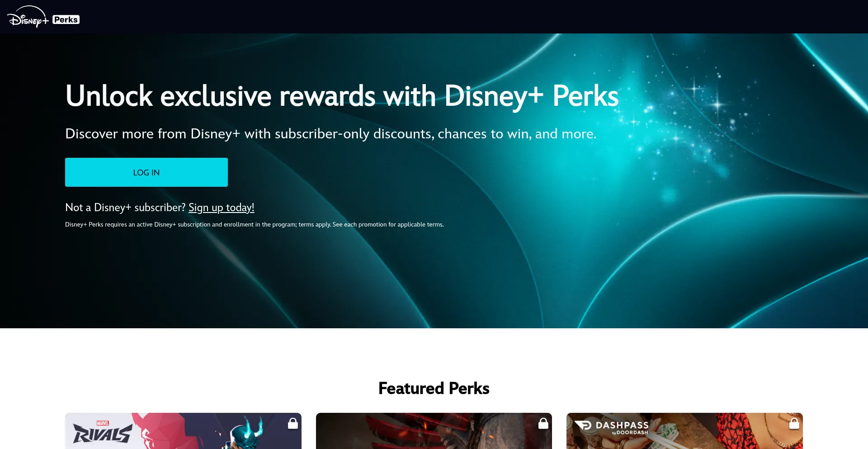The height and width of the screenshot is (449, 868).
Task: Click the small red Marvel logo
Action: coord(103,423)
